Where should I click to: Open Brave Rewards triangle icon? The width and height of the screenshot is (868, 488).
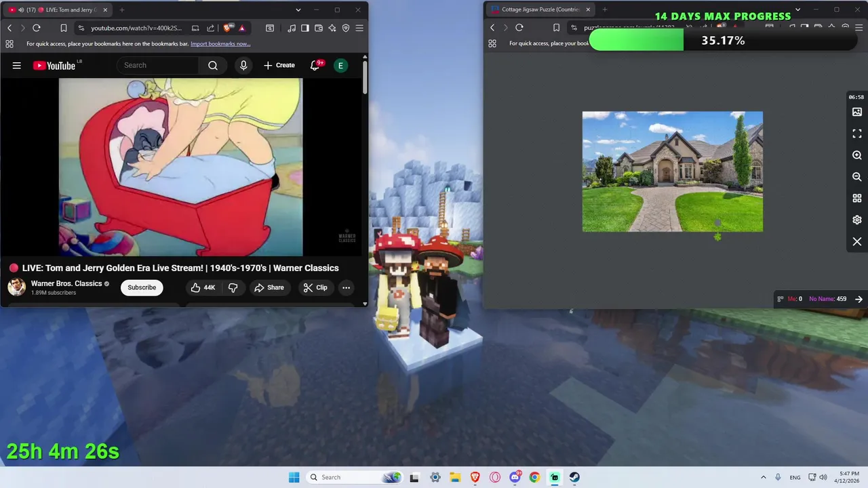[242, 28]
